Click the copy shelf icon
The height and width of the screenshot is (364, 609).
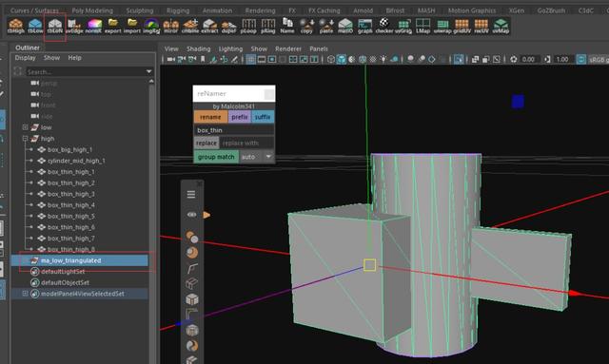306,26
